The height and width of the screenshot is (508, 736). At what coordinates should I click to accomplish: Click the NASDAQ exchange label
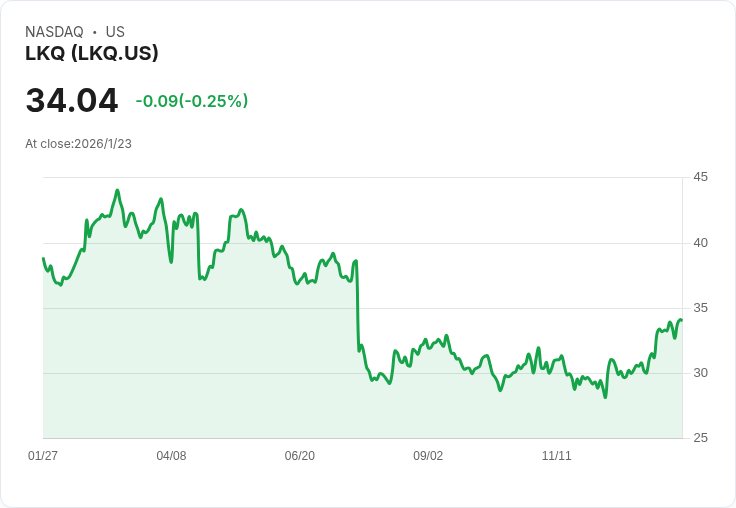pos(54,32)
